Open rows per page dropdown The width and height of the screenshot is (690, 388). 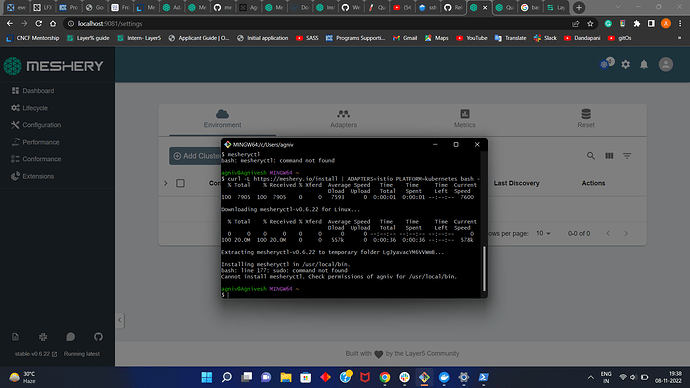(x=543, y=233)
